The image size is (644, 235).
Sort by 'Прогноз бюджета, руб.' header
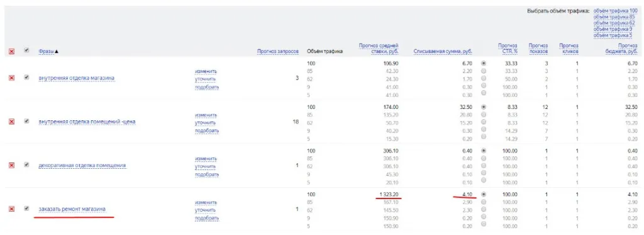tap(621, 49)
